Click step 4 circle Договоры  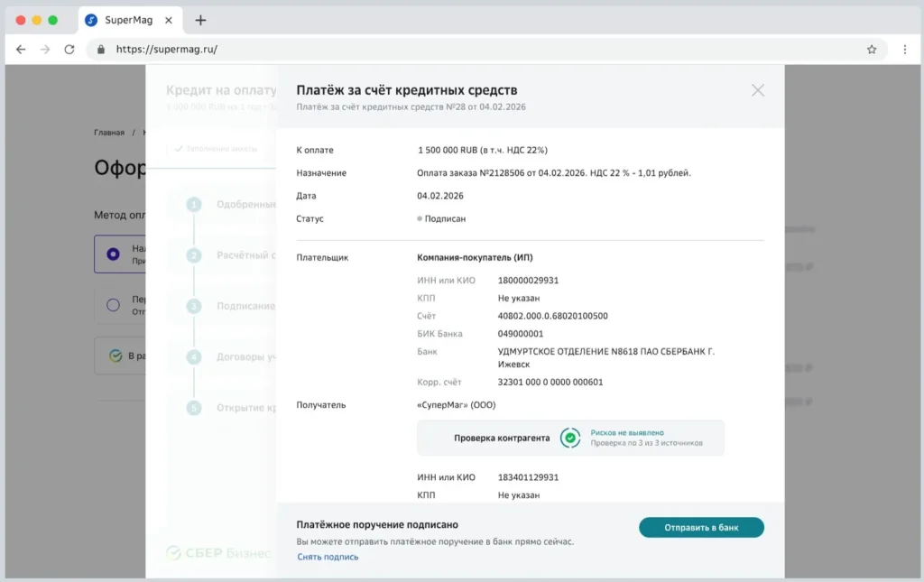click(194, 357)
